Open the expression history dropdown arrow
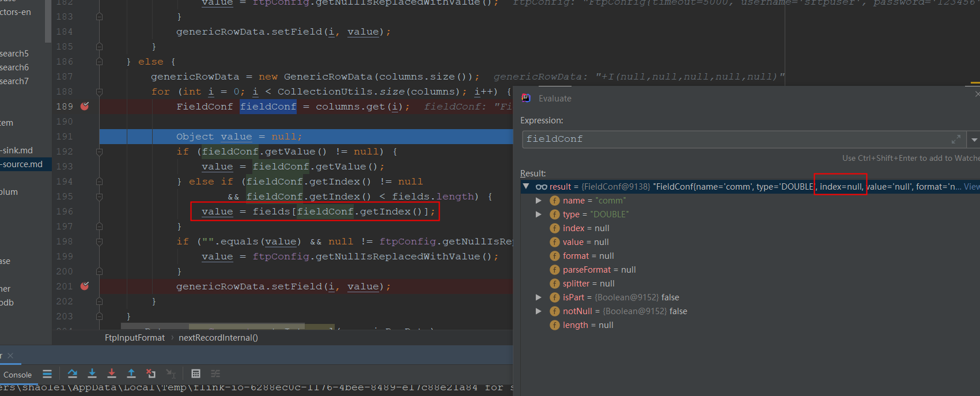This screenshot has width=980, height=396. pyautogui.click(x=974, y=139)
